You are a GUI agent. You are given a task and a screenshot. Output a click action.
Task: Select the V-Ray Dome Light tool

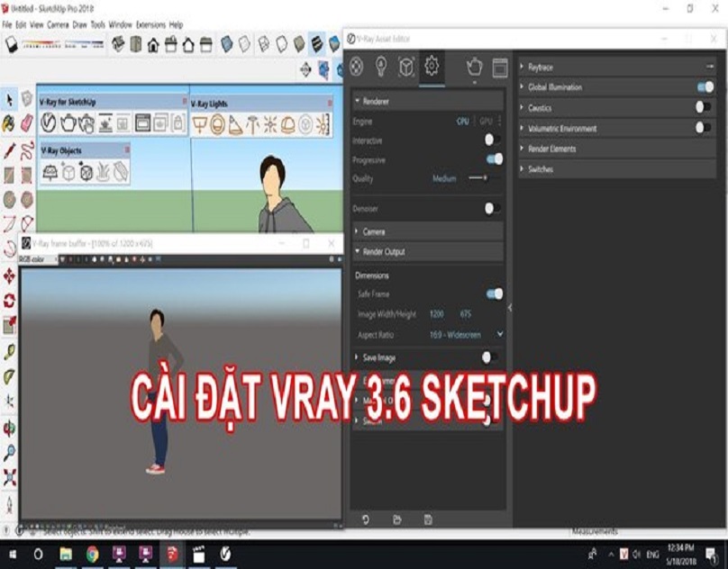[x=289, y=127]
